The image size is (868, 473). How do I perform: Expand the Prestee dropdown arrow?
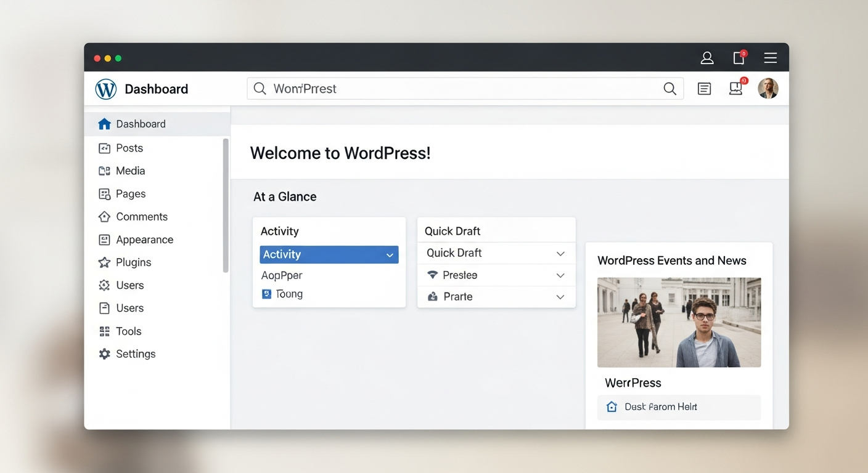point(560,275)
